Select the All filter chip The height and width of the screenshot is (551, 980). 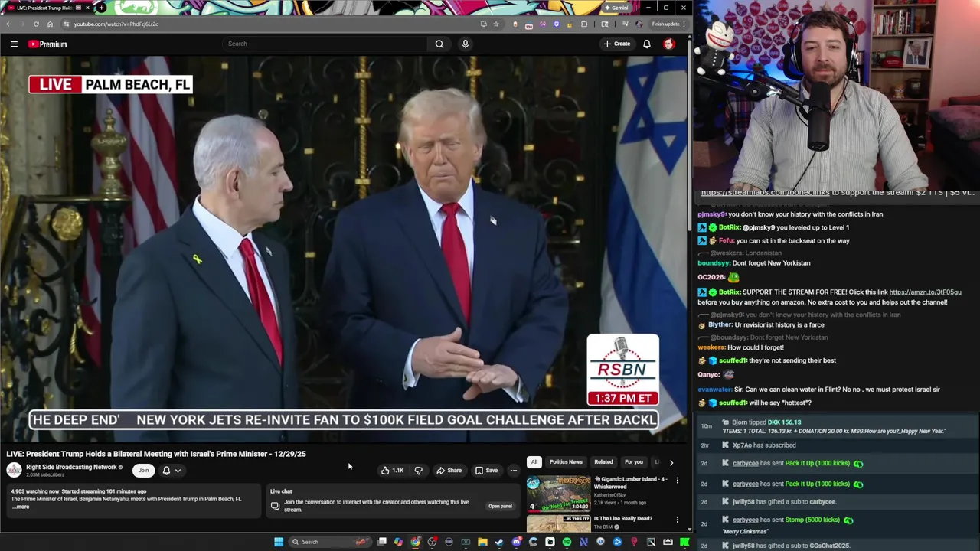(x=534, y=462)
